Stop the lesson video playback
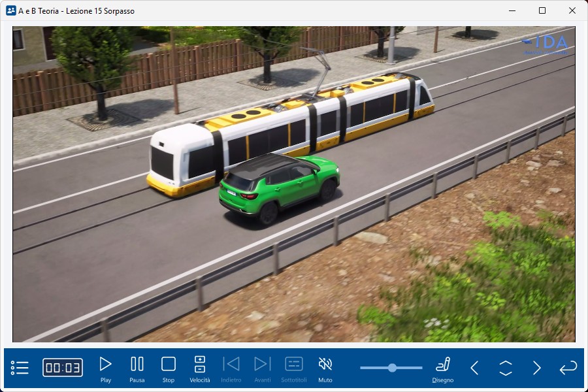The image size is (588, 392). tap(169, 368)
